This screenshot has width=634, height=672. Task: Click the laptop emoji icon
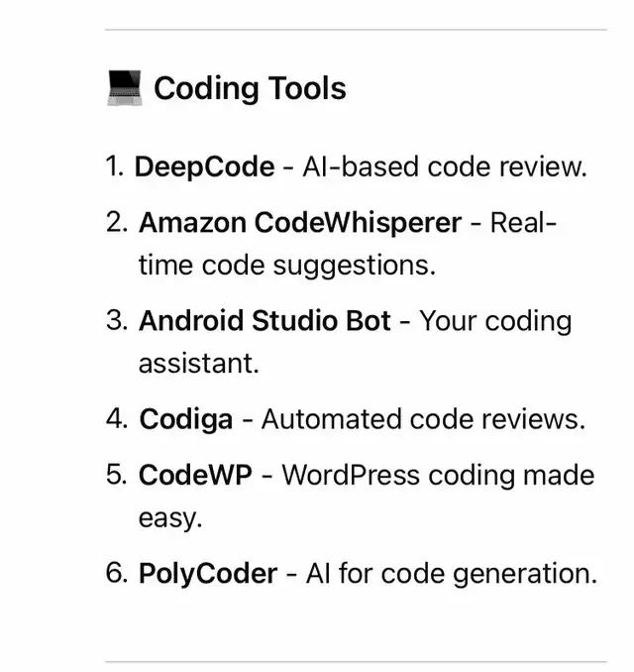pos(124,87)
